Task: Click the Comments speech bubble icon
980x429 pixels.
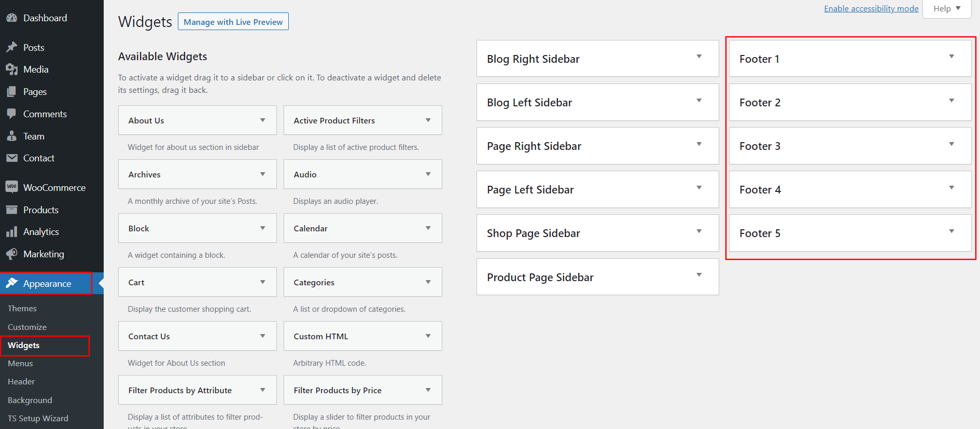Action: [11, 114]
